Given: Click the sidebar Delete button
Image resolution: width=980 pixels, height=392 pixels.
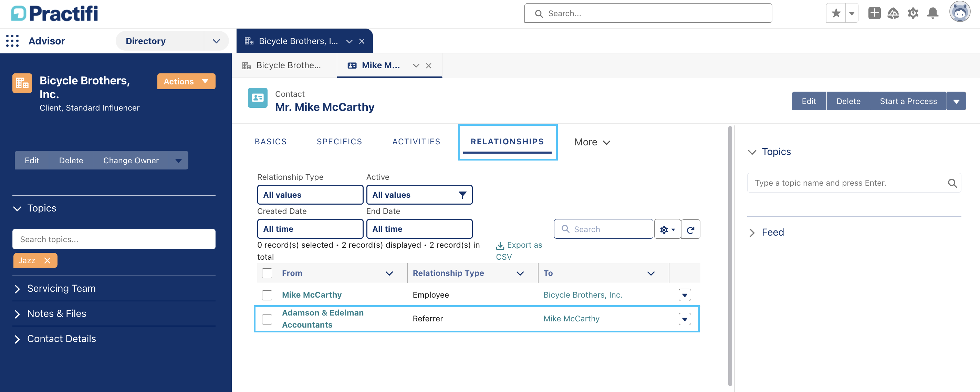Looking at the screenshot, I should (x=71, y=160).
